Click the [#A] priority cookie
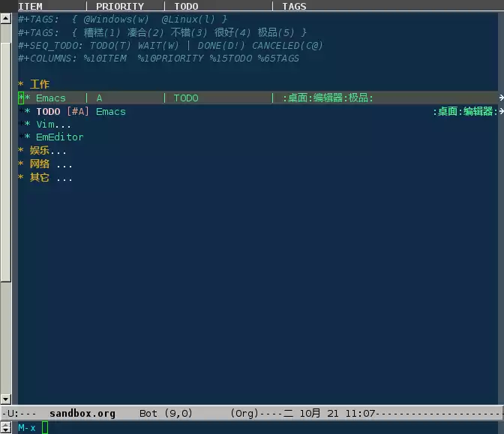The height and width of the screenshot is (434, 504). point(78,112)
